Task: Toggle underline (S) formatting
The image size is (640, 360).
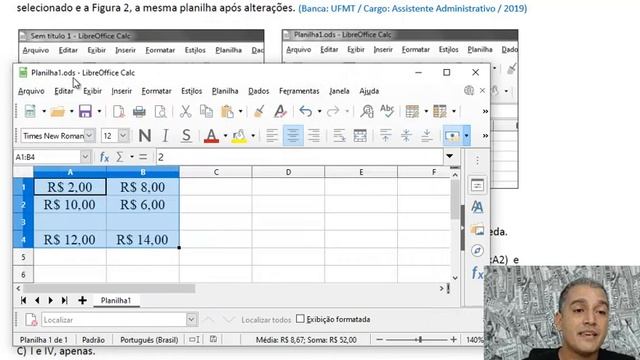Action: (x=186, y=136)
